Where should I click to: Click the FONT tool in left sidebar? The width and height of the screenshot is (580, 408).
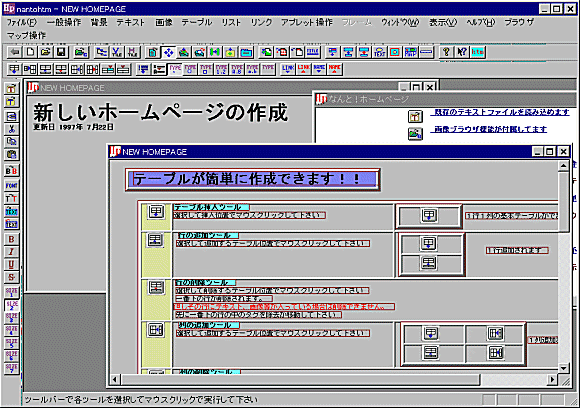click(11, 185)
